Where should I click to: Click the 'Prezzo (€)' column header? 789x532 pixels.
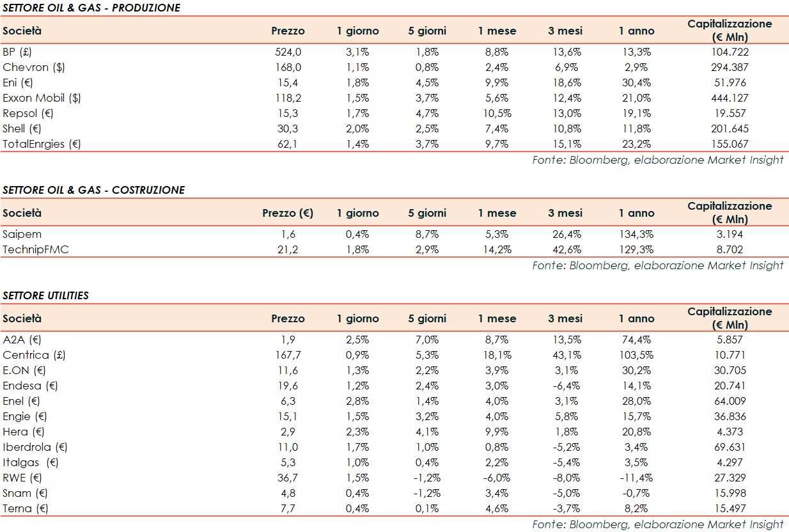point(288,213)
